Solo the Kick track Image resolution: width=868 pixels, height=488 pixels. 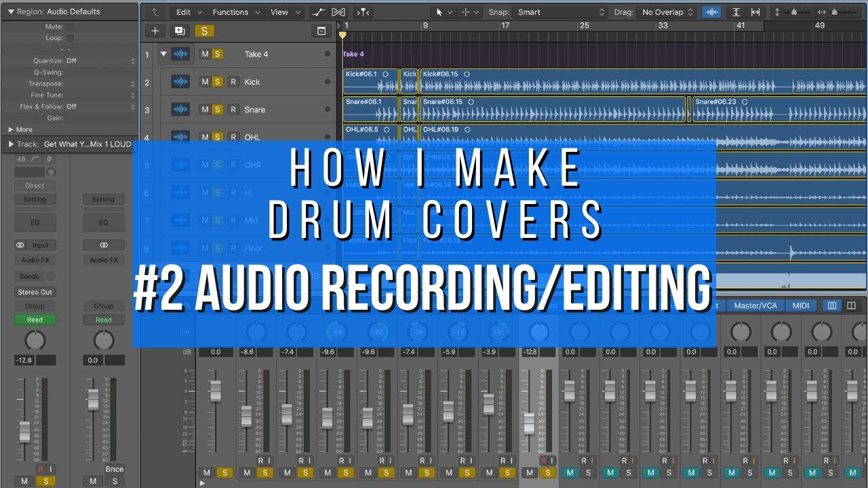pyautogui.click(x=217, y=82)
